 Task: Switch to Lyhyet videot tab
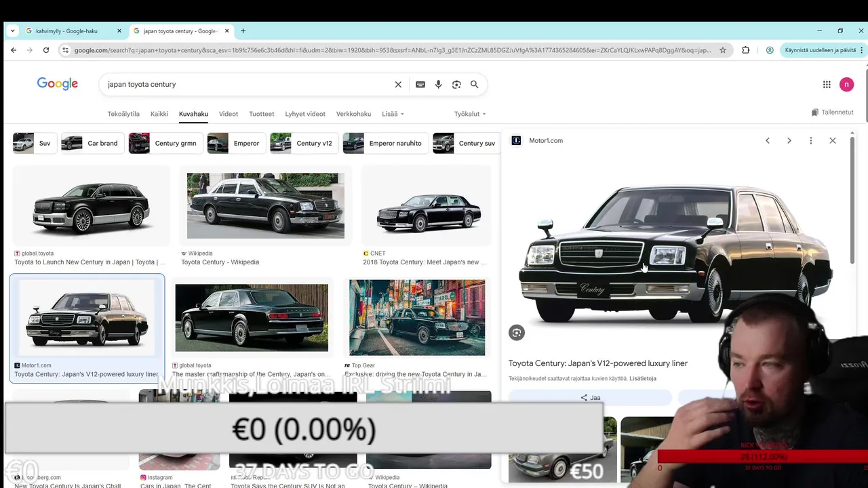point(305,114)
